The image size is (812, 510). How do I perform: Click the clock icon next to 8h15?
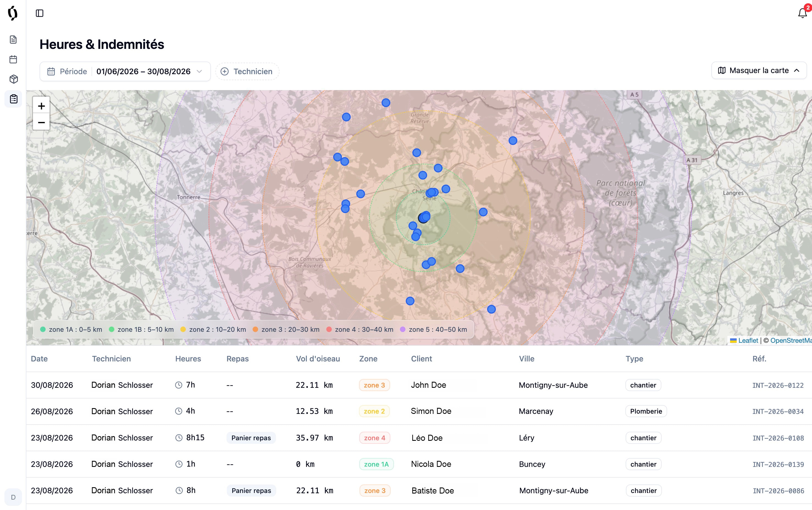coord(179,438)
